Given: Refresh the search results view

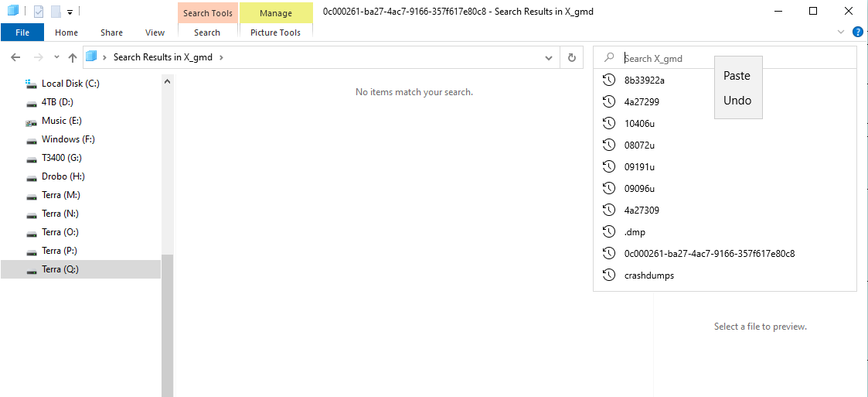Looking at the screenshot, I should click(x=572, y=57).
